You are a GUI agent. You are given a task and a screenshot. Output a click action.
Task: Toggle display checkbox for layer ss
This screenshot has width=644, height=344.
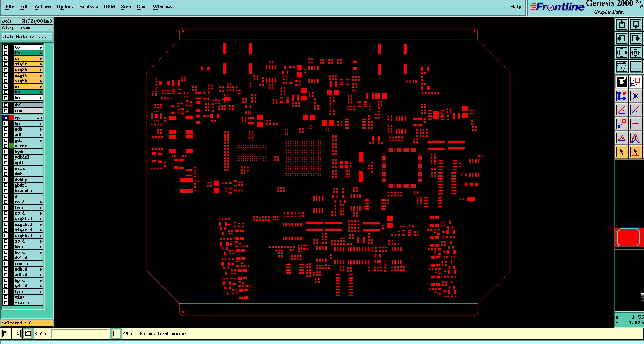(x=6, y=86)
